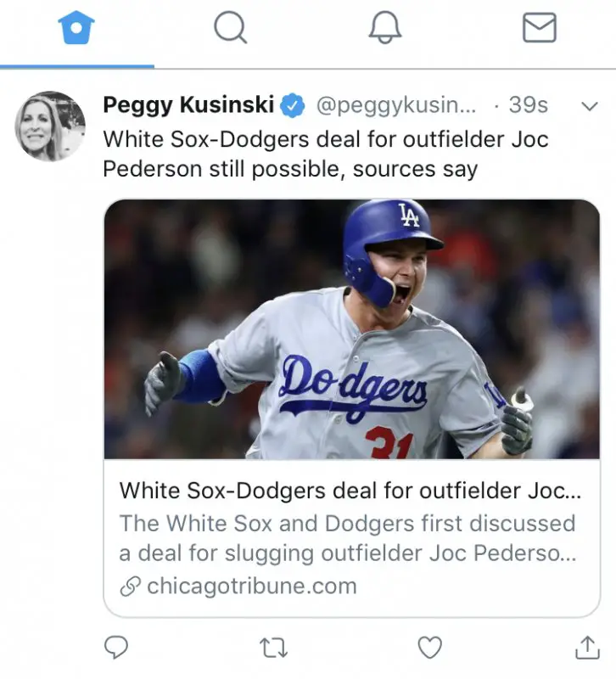Retweet Peggy Kusinski's post
Screen dimensions: 616x679
click(x=273, y=648)
